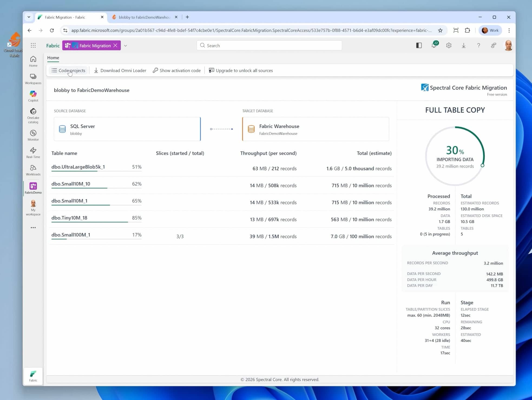Select the SQL Server source database card
532x400 pixels.
click(x=127, y=129)
